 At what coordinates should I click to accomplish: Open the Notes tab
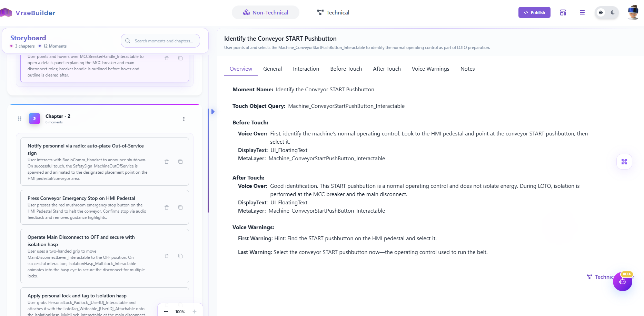pyautogui.click(x=467, y=69)
